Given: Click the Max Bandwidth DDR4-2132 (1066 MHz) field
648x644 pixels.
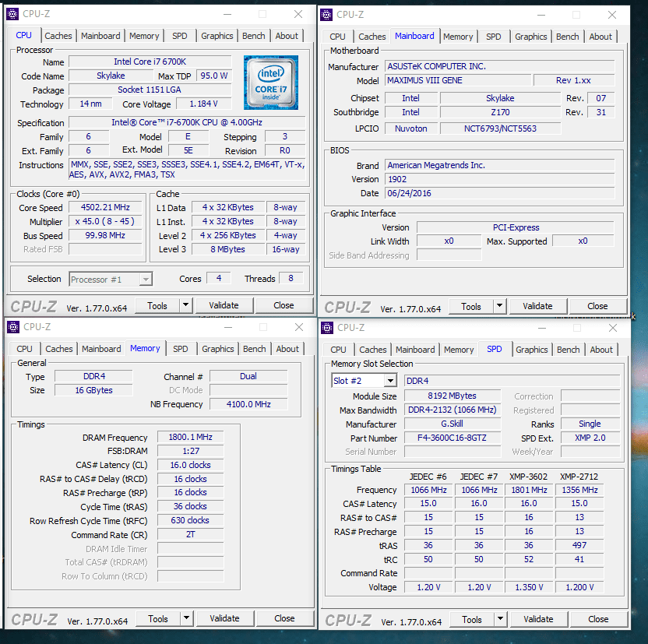Looking at the screenshot, I should (452, 410).
